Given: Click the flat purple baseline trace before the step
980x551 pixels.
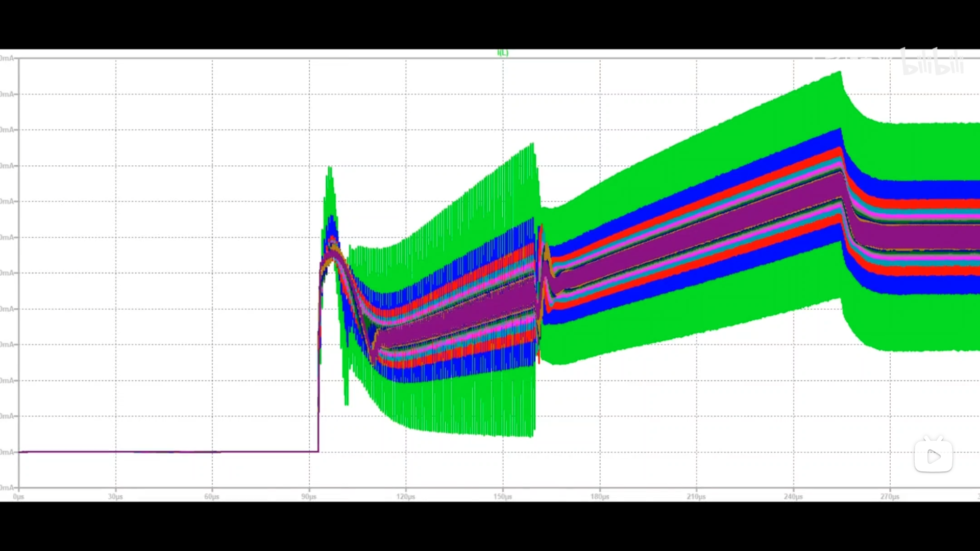Looking at the screenshot, I should coord(163,452).
